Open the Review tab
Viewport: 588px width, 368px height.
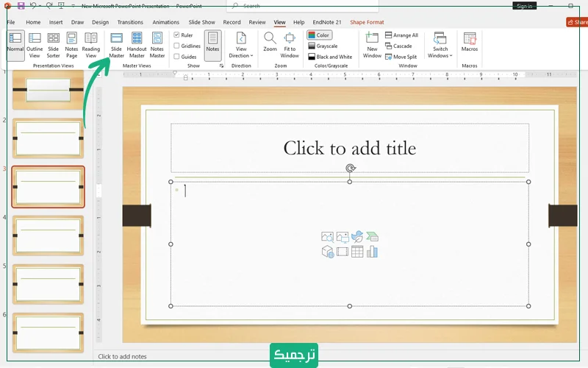[257, 22]
